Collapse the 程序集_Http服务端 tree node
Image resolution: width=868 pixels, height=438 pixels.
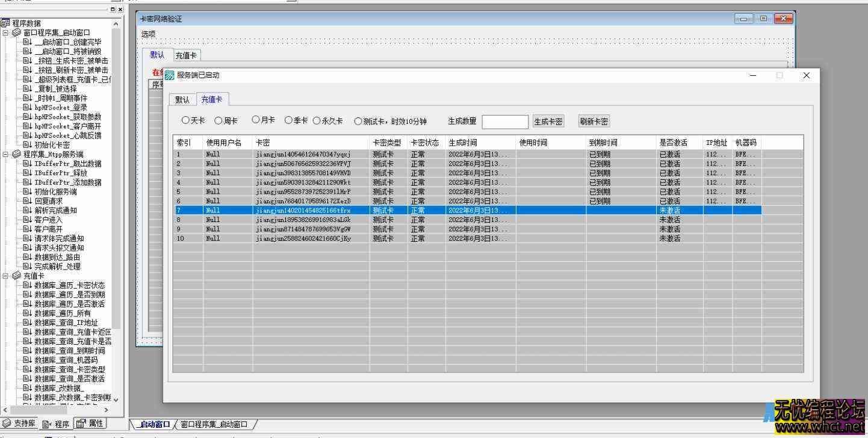click(x=5, y=153)
